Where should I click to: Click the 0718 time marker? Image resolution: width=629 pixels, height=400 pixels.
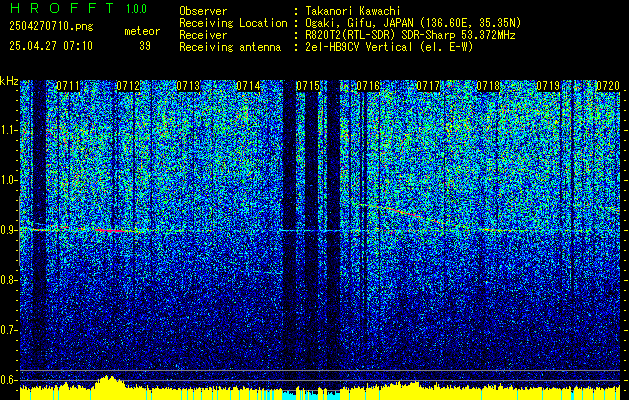coord(488,86)
